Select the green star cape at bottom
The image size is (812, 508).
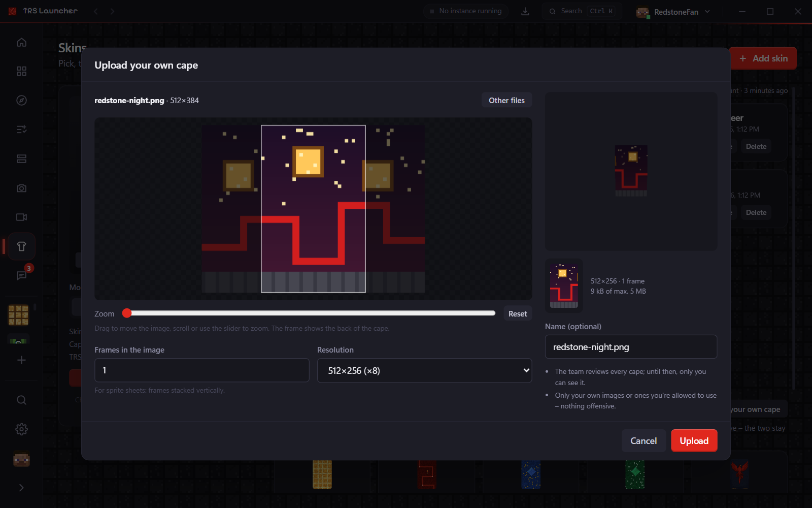point(635,474)
